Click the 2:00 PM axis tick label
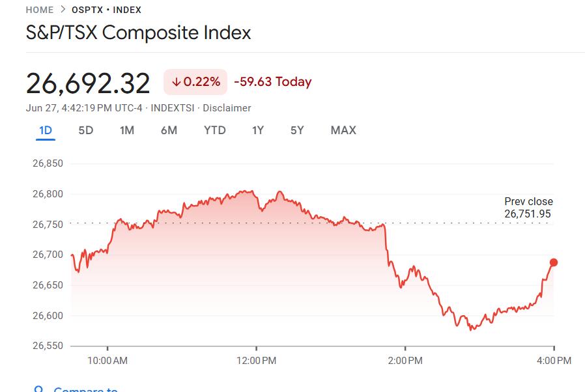The height and width of the screenshot is (392, 585). point(405,361)
